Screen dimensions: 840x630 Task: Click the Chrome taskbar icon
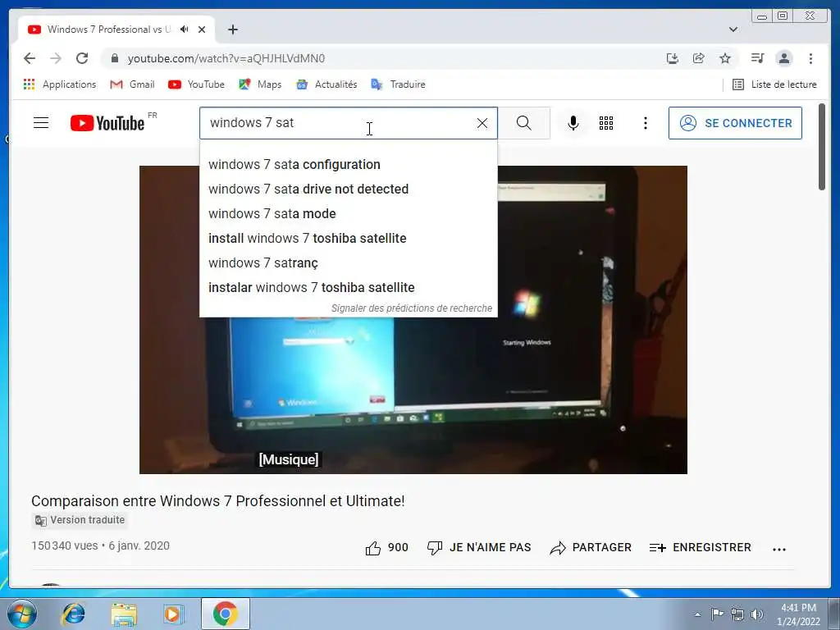pyautogui.click(x=225, y=614)
